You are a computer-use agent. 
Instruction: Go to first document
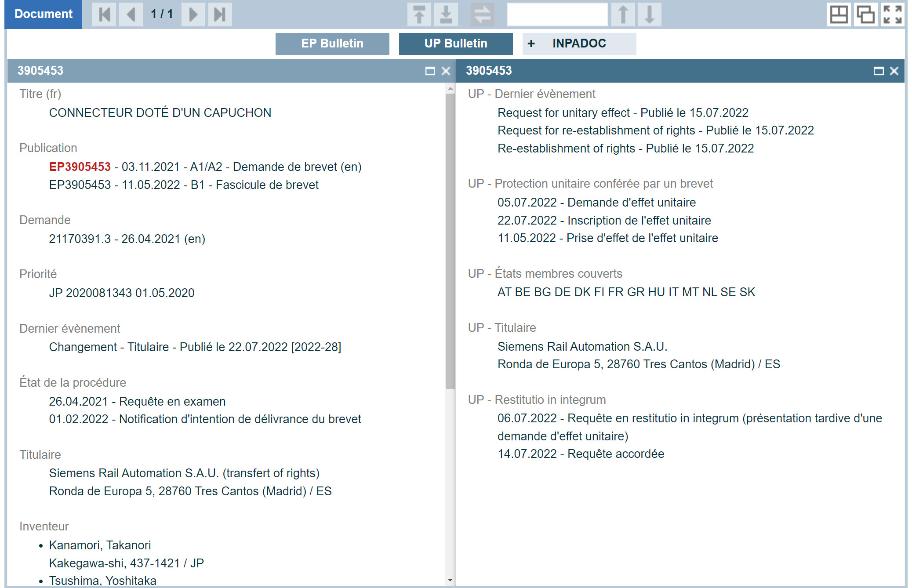tap(104, 15)
